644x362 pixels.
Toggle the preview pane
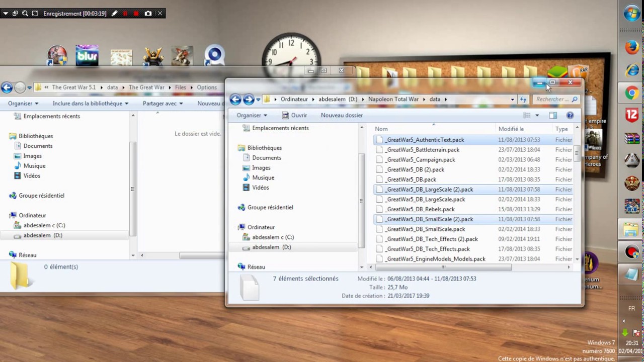(x=553, y=115)
